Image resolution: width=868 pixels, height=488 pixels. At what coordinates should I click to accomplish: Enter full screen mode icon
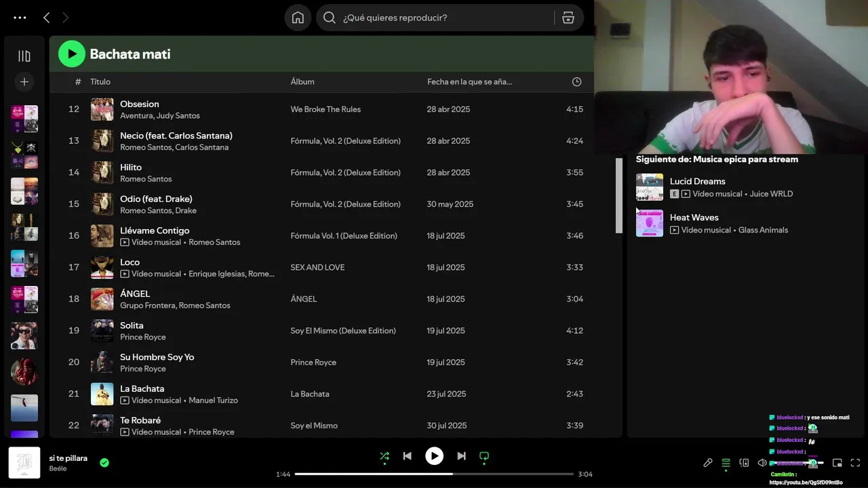(x=855, y=463)
